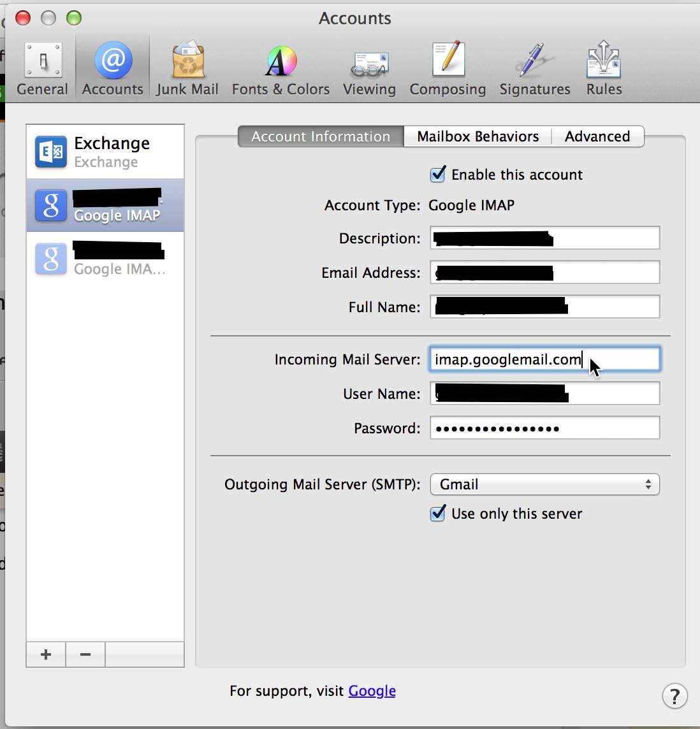Click the Incoming Mail Server field
700x729 pixels.
(544, 359)
